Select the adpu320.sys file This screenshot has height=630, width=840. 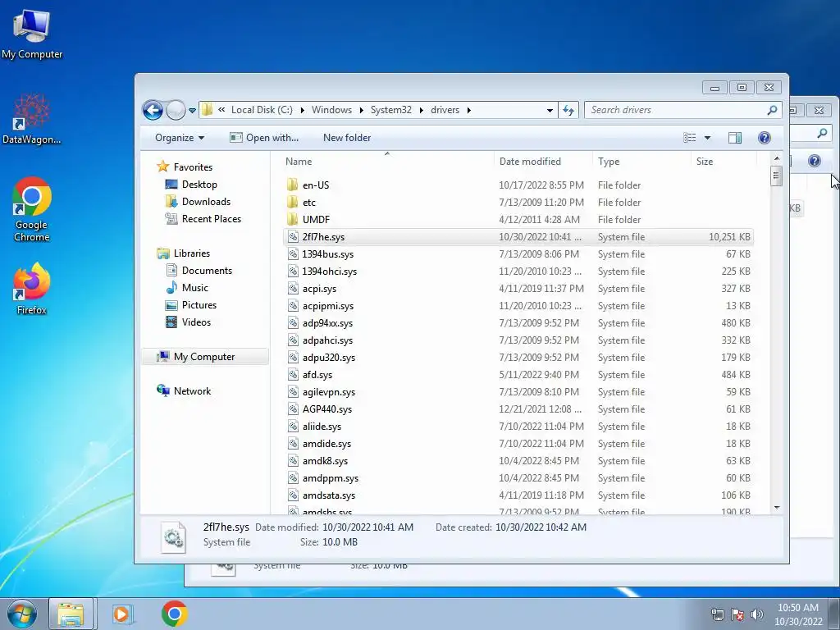coord(328,358)
